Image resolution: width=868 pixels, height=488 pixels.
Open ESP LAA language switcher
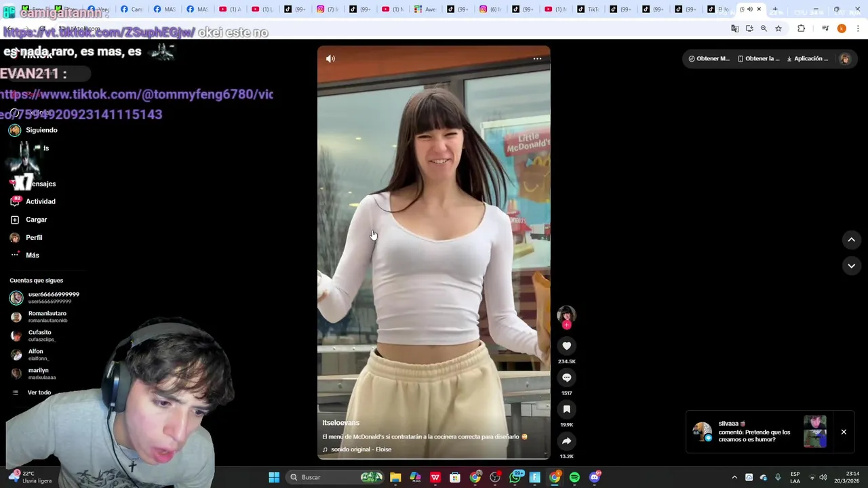tap(795, 477)
